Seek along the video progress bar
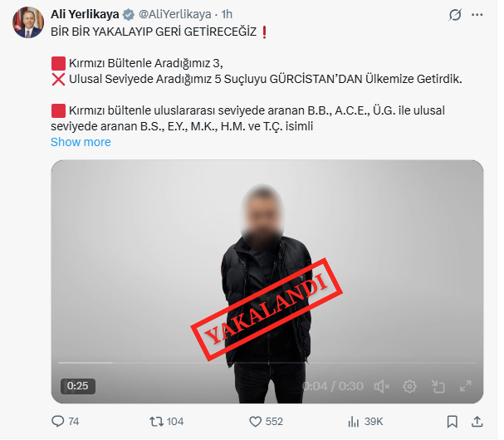This screenshot has height=440, width=504. coord(267,363)
